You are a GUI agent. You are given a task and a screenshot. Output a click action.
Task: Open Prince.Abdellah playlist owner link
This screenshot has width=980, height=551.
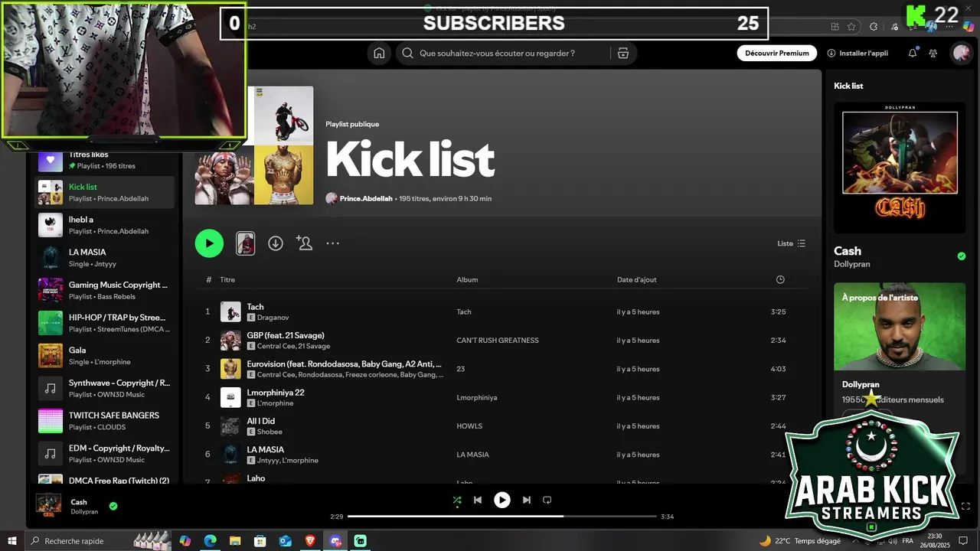coord(366,198)
